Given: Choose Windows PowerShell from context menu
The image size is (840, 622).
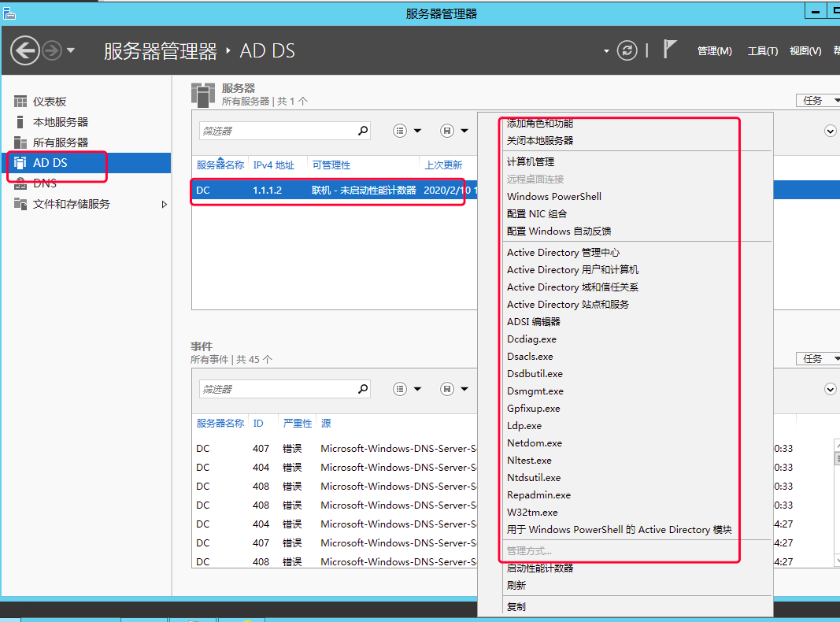Looking at the screenshot, I should point(554,197).
